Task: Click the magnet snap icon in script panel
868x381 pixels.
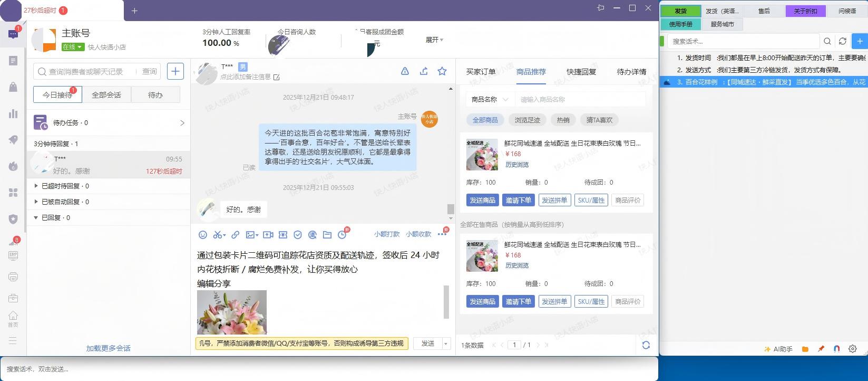Action: tap(837, 349)
